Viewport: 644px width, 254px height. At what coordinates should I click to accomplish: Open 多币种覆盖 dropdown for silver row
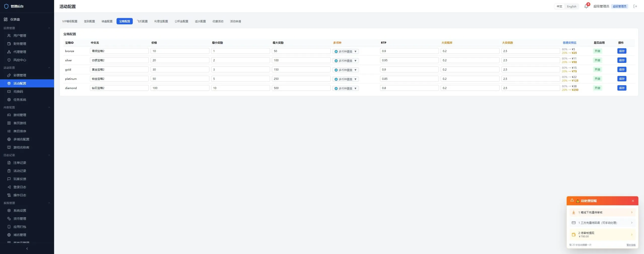tap(346, 61)
